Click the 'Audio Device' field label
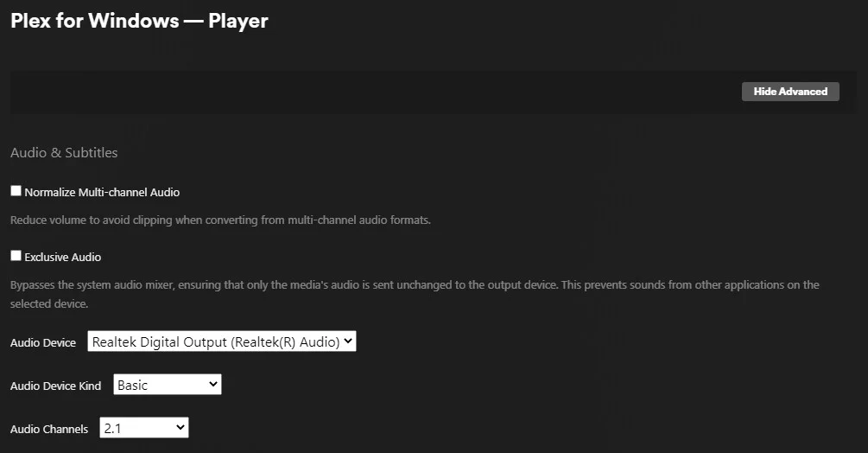Viewport: 868px width, 453px height. coord(43,342)
